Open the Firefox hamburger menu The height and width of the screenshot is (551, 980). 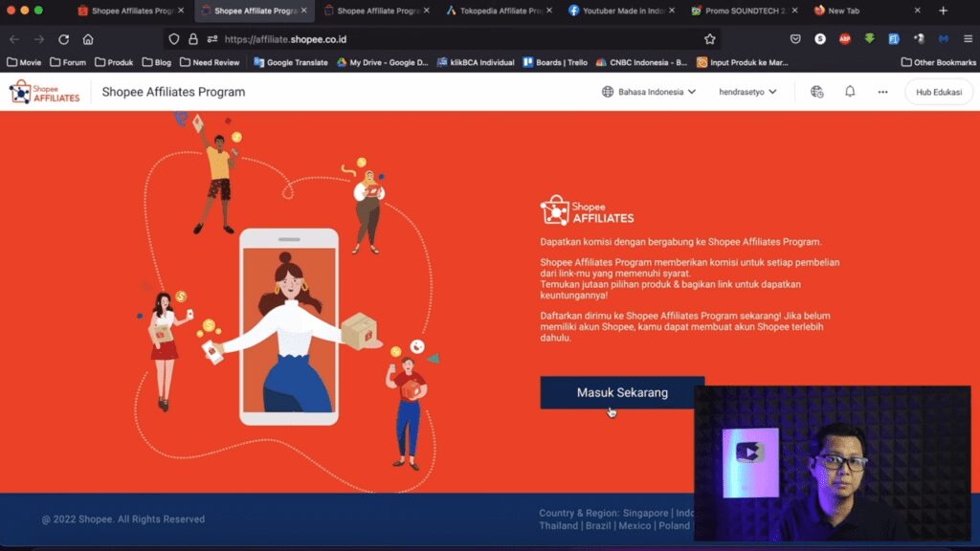tap(967, 39)
